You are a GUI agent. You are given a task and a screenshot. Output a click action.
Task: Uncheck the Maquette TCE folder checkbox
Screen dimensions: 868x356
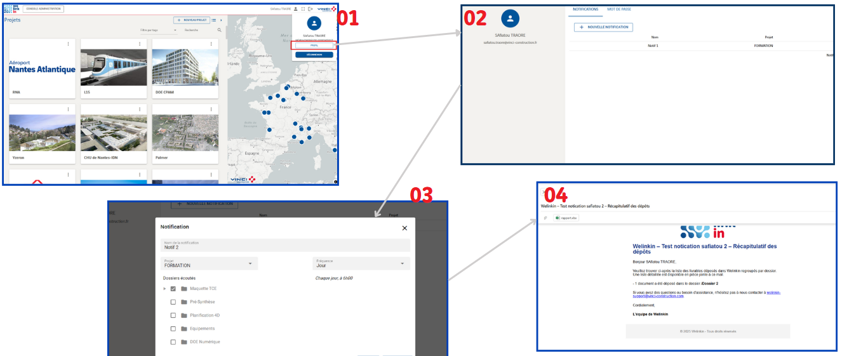click(173, 289)
